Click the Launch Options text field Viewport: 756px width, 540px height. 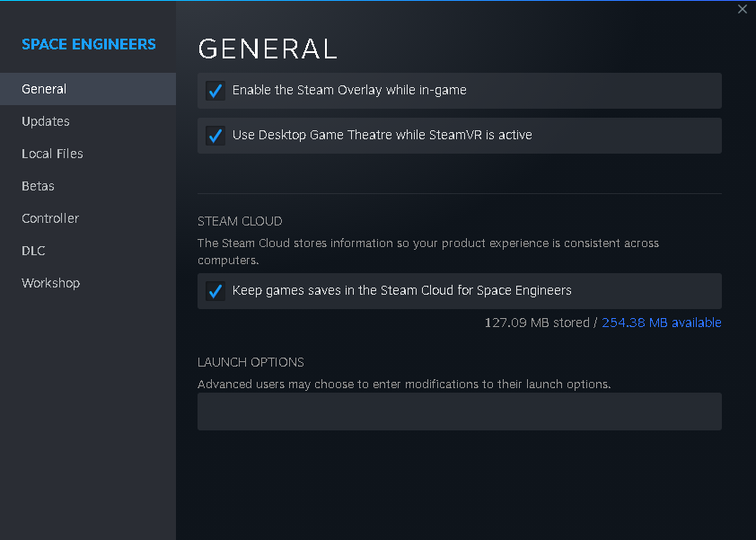click(x=459, y=412)
